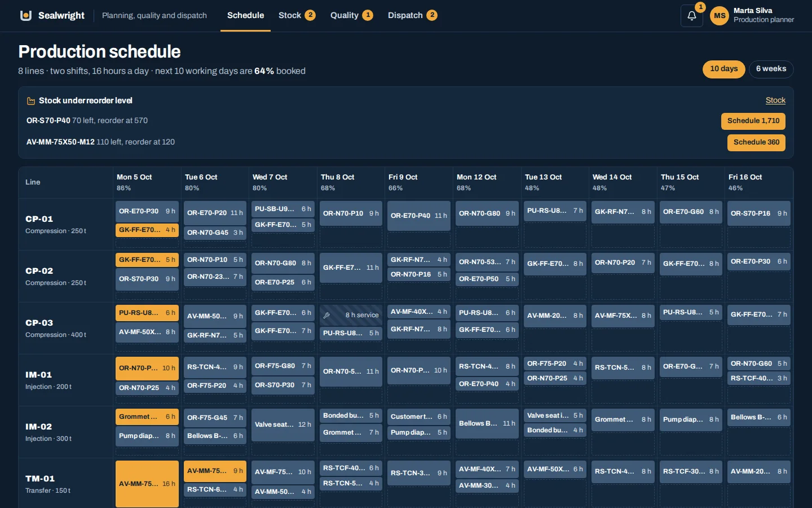Follow the Stock link in the reorder panel
Screen dimensions: 812x508
tap(775, 100)
